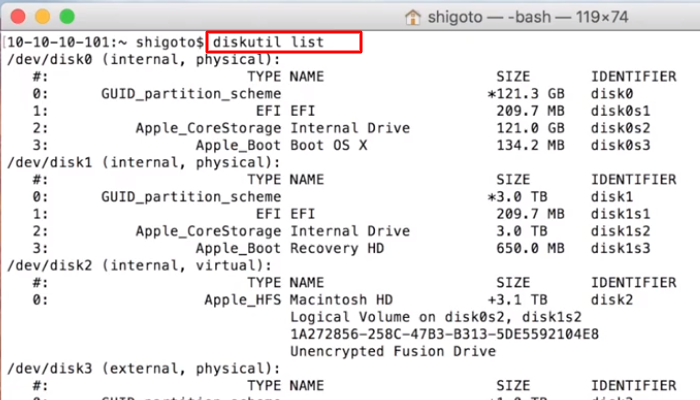
Task: Minimize the Terminal with the yellow button
Action: pos(43,17)
